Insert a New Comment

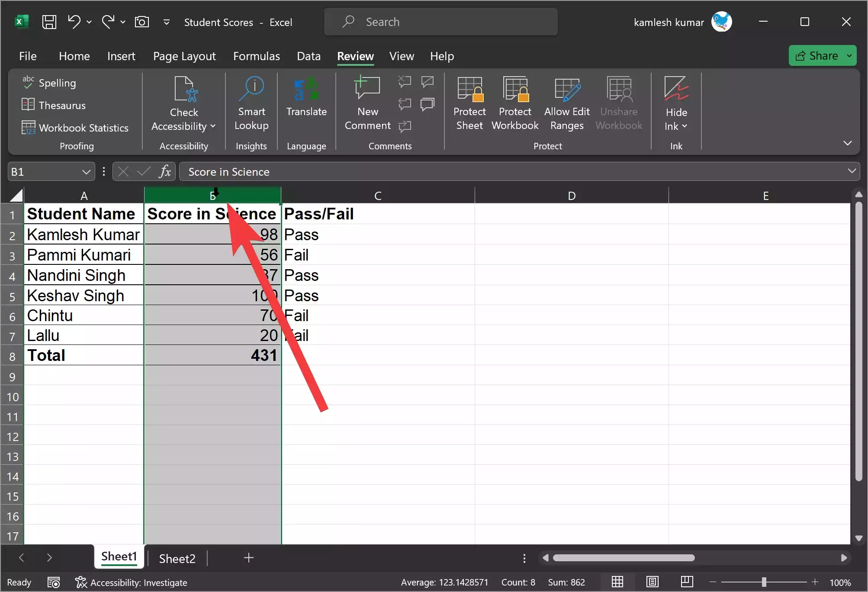(x=367, y=104)
